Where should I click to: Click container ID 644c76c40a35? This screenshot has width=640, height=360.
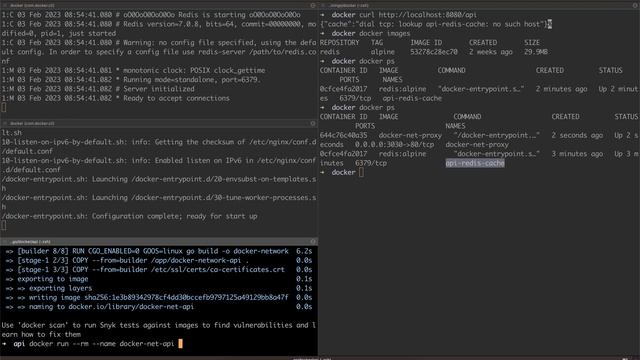point(343,135)
